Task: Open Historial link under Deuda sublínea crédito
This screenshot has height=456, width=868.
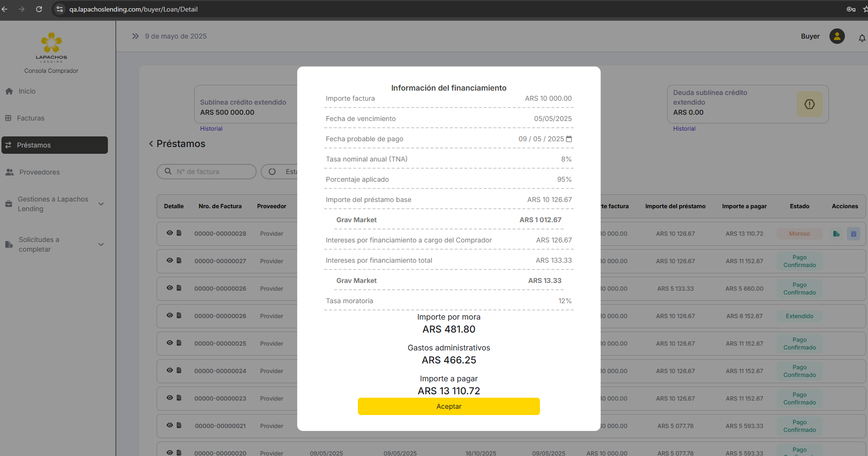Action: pyautogui.click(x=684, y=129)
